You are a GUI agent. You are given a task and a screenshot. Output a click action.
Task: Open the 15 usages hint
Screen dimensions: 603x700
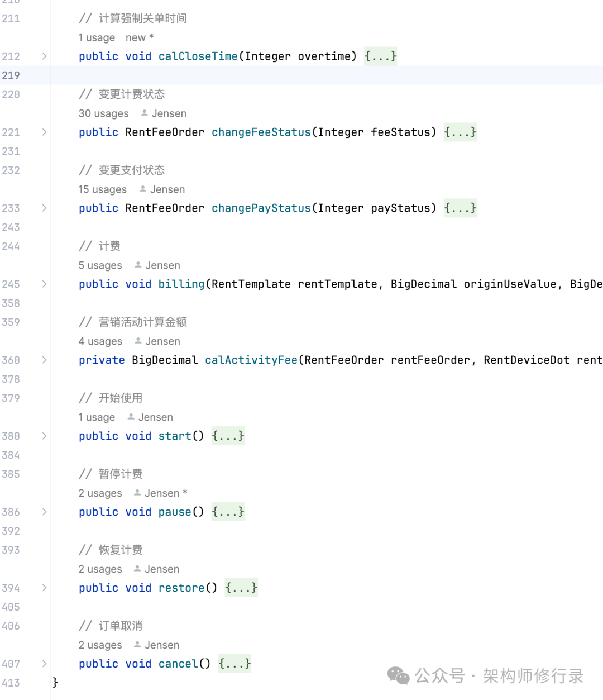pyautogui.click(x=102, y=189)
